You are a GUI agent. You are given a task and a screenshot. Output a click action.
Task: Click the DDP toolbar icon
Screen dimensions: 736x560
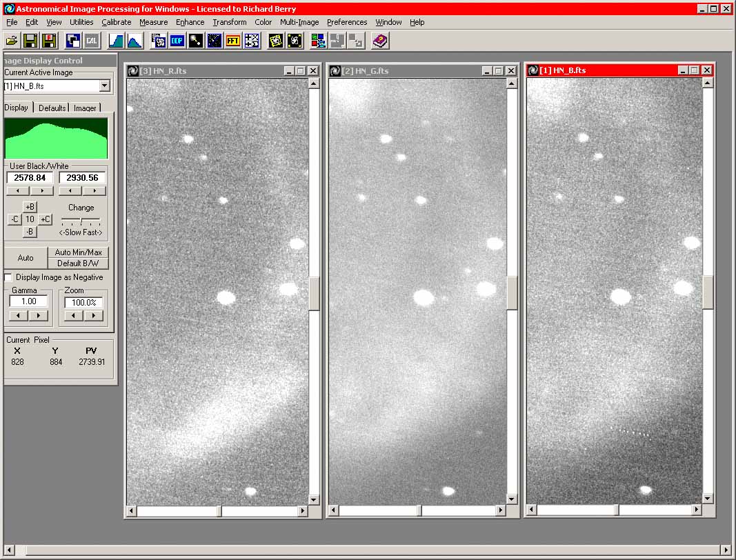coord(177,41)
